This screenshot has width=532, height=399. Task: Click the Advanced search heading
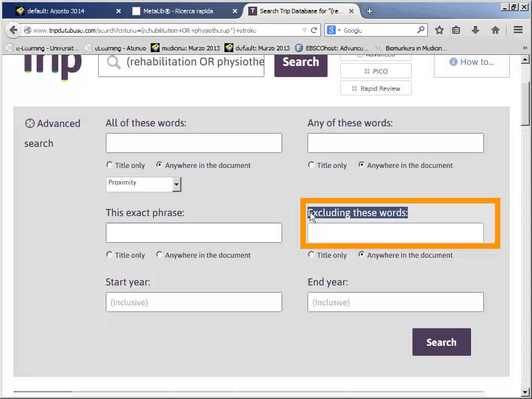(53, 134)
